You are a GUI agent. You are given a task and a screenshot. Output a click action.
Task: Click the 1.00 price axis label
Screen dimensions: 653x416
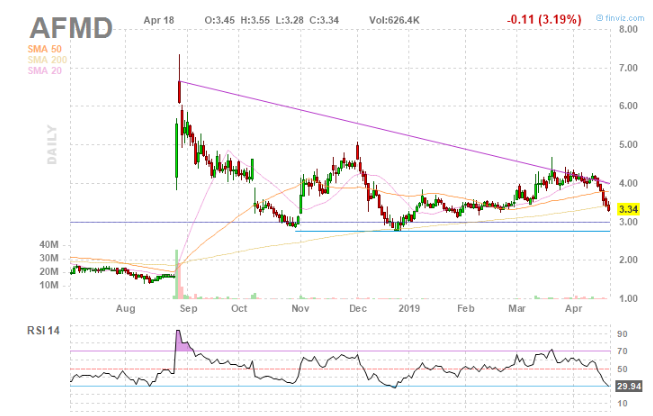click(628, 299)
